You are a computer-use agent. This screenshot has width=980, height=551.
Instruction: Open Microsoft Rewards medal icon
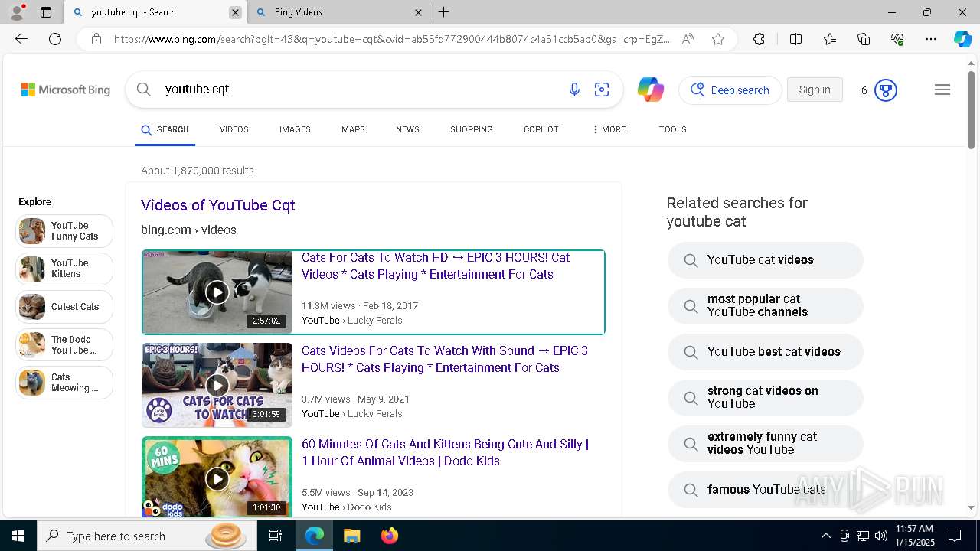coord(886,90)
